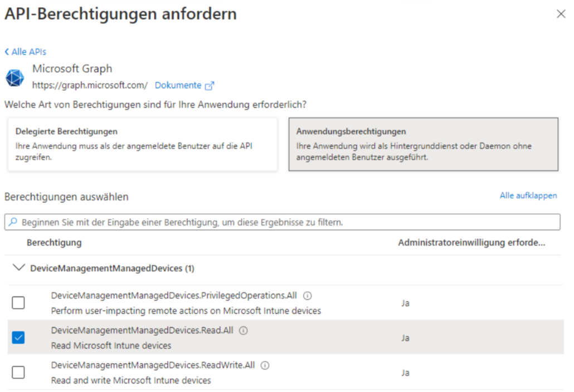Open info icon next to ReadWrite.All permission

(265, 365)
